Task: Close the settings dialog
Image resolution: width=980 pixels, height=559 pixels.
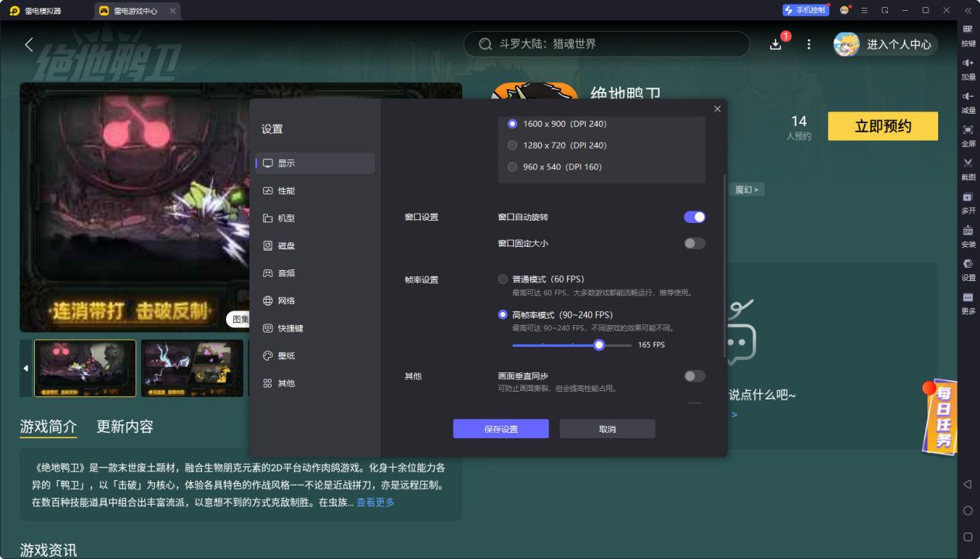Action: (x=718, y=109)
